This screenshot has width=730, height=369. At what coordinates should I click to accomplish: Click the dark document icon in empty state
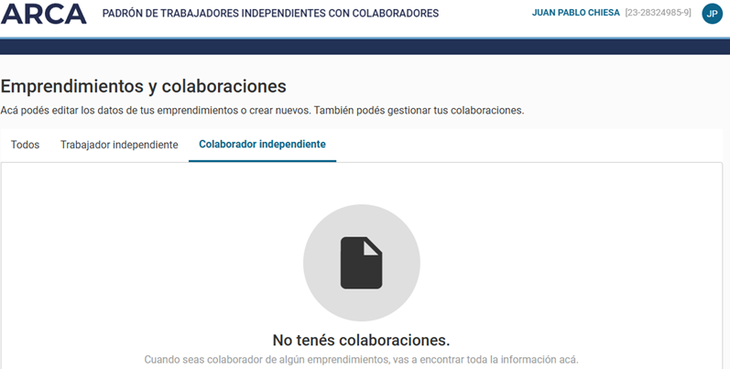click(361, 263)
